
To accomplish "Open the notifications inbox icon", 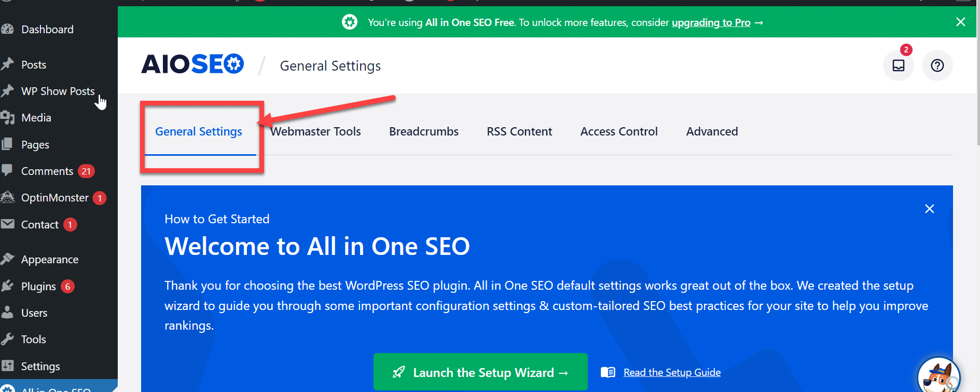I will coord(899,65).
